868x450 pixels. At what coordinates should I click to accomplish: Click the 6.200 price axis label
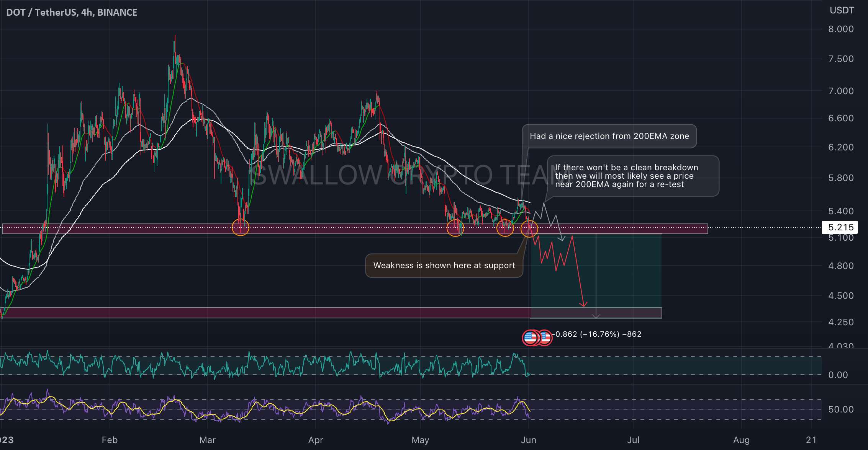point(841,147)
